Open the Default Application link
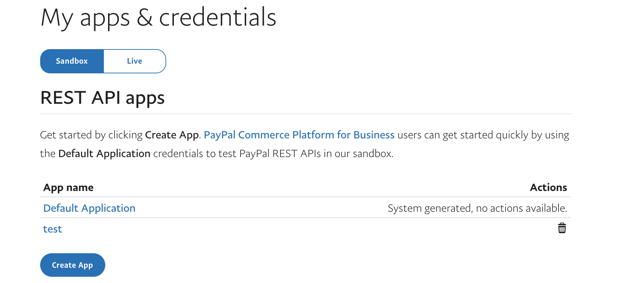Image resolution: width=644 pixels, height=283 pixels. pyautogui.click(x=89, y=208)
